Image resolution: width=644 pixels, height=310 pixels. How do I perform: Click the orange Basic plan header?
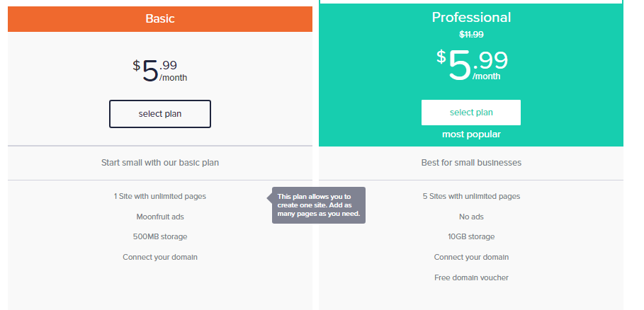[159, 19]
